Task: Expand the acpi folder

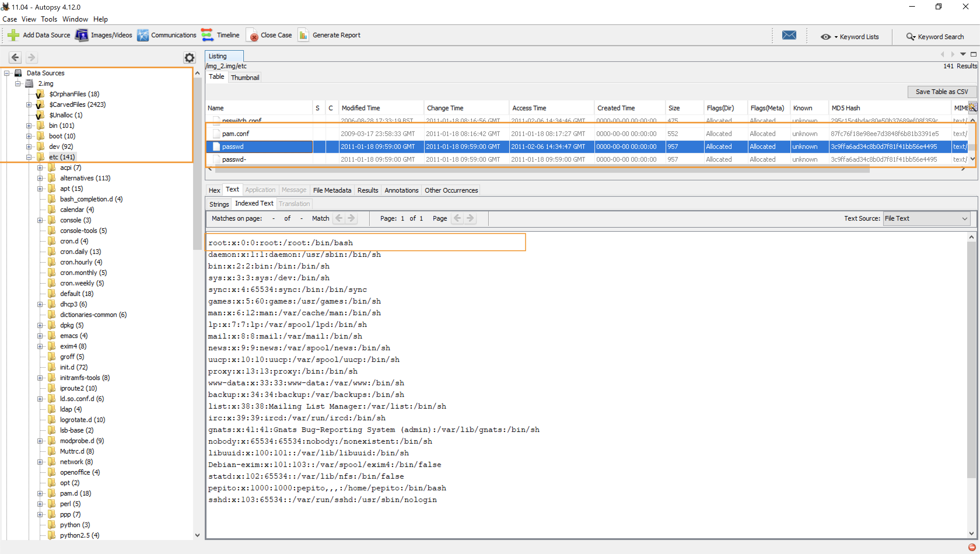Action: pyautogui.click(x=40, y=168)
